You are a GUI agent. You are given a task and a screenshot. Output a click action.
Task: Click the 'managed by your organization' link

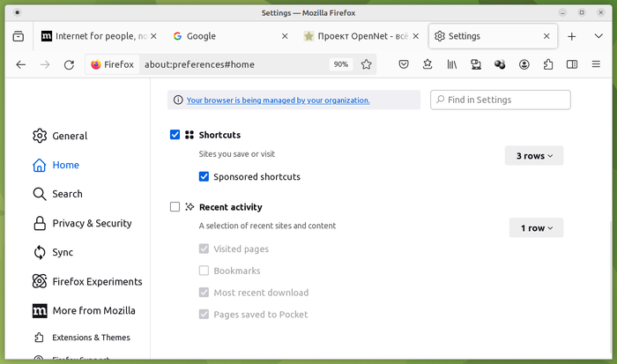[278, 100]
